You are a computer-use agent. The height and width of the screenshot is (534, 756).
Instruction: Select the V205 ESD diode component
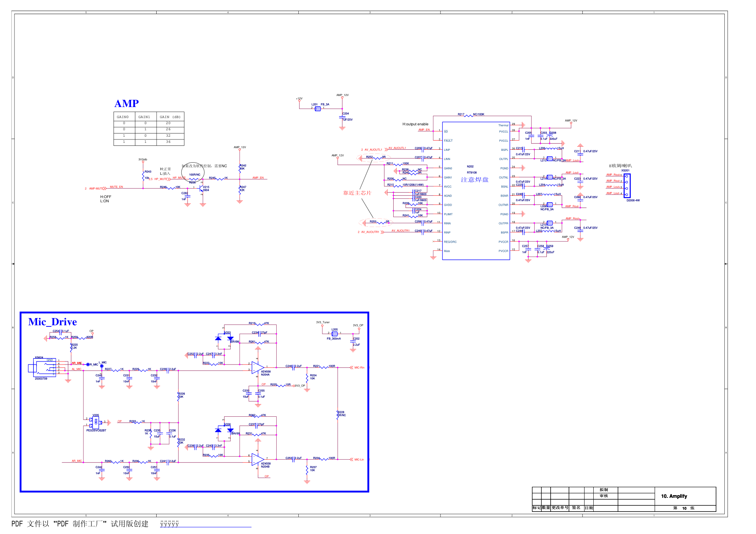[96, 422]
